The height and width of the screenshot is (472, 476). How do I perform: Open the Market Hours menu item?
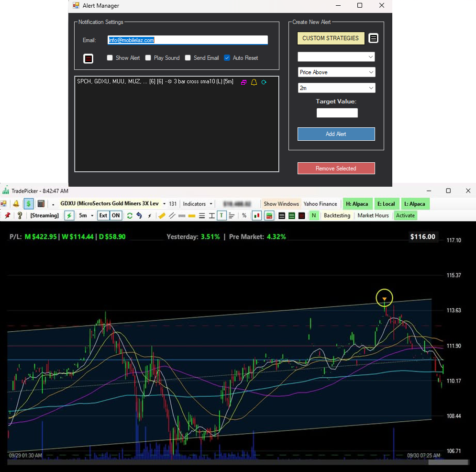tap(373, 215)
